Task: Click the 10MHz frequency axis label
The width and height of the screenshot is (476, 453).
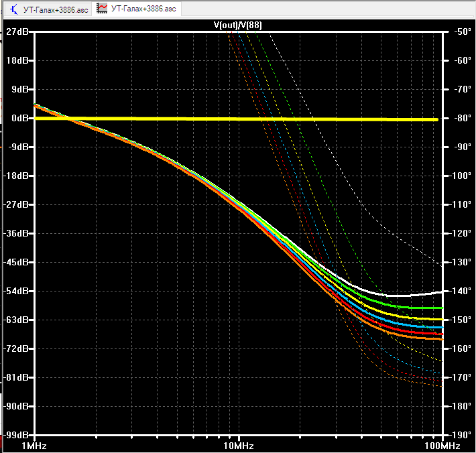Action: click(x=239, y=446)
